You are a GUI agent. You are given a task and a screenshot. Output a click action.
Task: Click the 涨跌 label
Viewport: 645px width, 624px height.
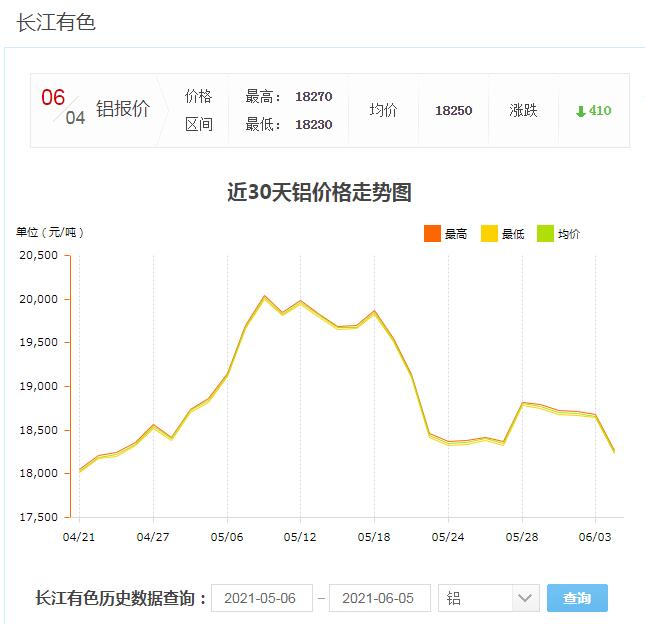click(523, 110)
